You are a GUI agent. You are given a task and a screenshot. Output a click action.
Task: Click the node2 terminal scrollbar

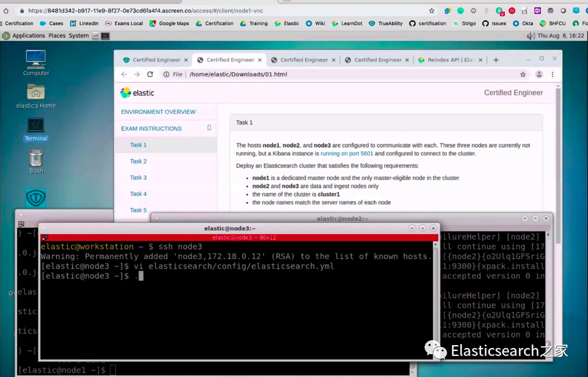(x=548, y=289)
